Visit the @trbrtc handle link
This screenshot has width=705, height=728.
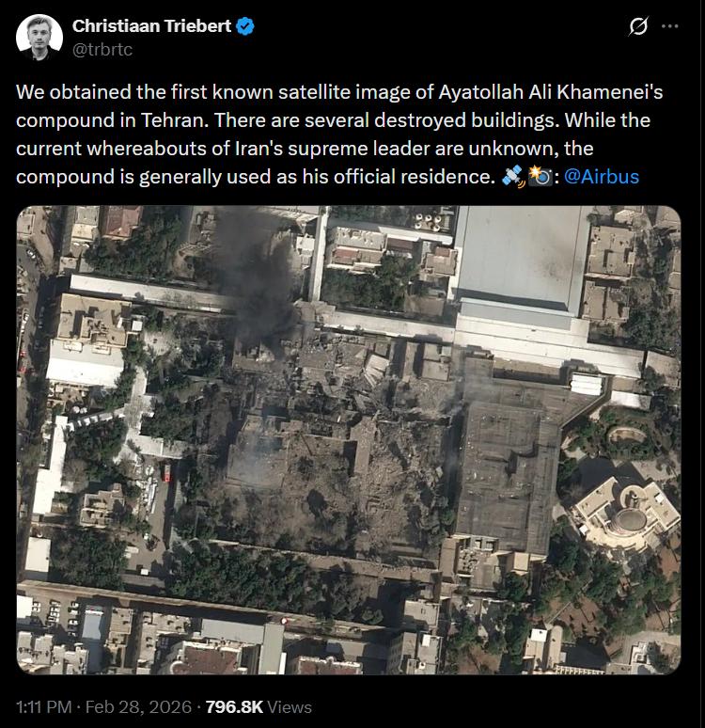(102, 49)
